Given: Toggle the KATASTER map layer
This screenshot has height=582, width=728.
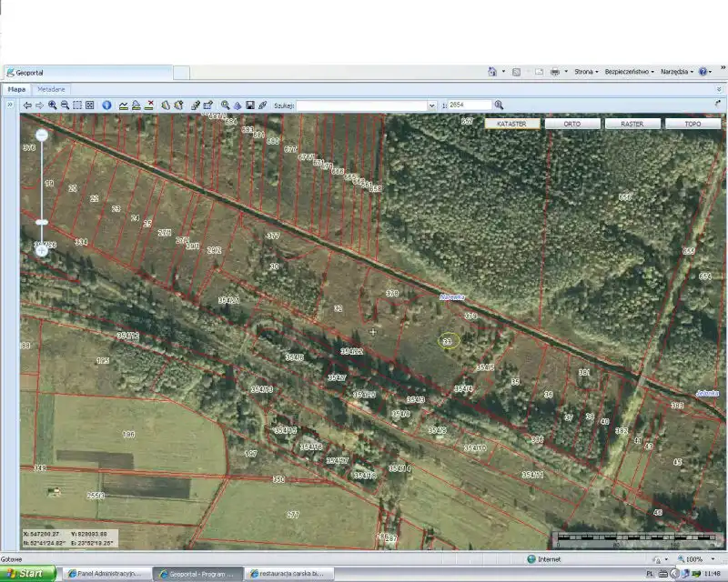Looking at the screenshot, I should [x=511, y=124].
